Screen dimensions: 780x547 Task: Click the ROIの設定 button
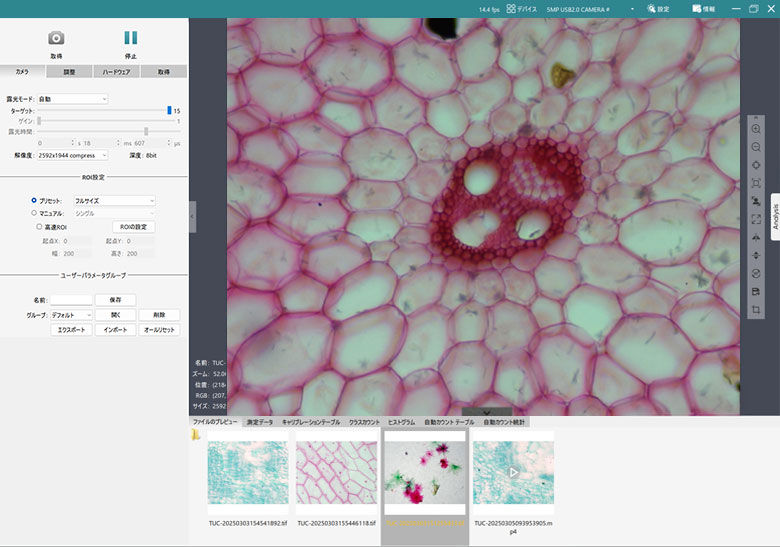(133, 227)
